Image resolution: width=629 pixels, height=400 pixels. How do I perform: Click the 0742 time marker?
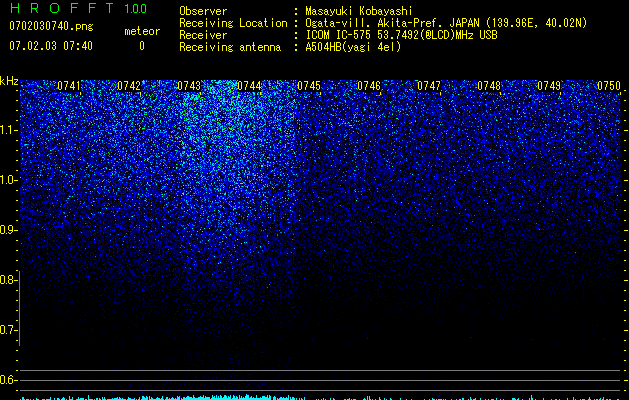point(129,86)
